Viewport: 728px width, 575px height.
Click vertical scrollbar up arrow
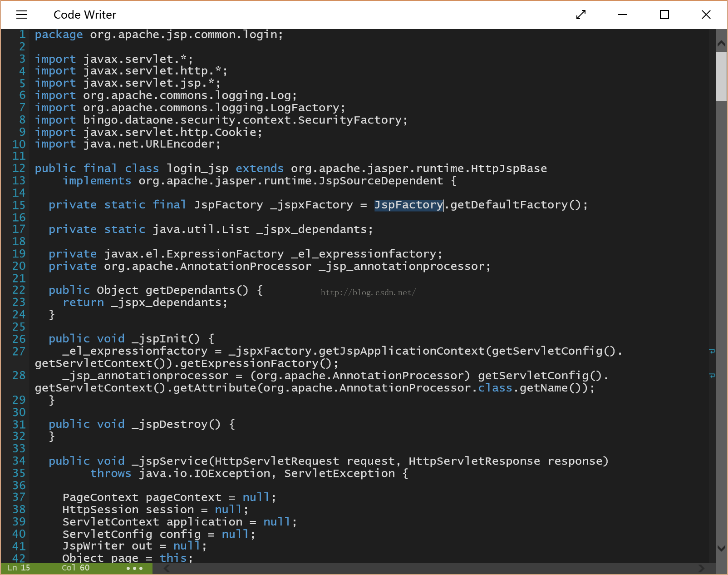click(x=721, y=44)
